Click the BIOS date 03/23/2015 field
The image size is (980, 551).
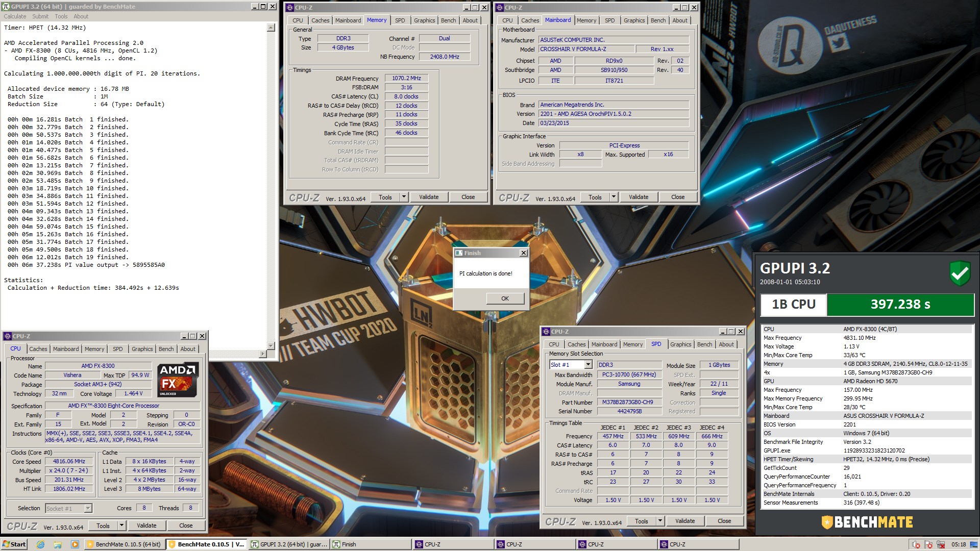click(614, 123)
